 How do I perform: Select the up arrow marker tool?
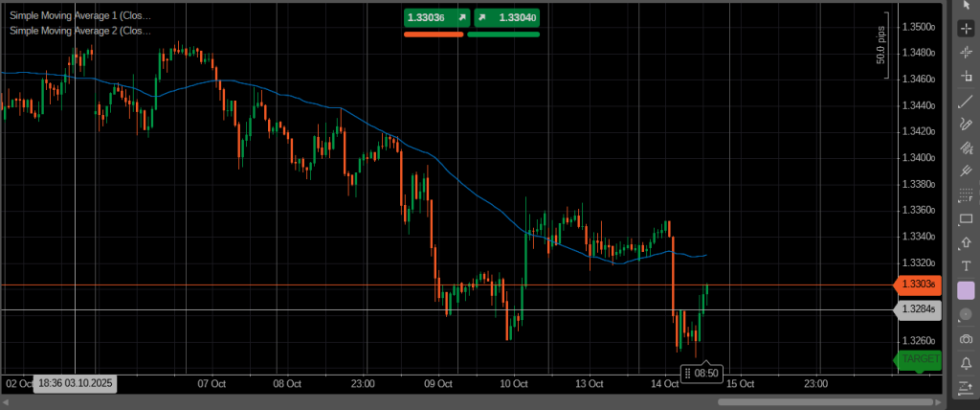pos(966,243)
